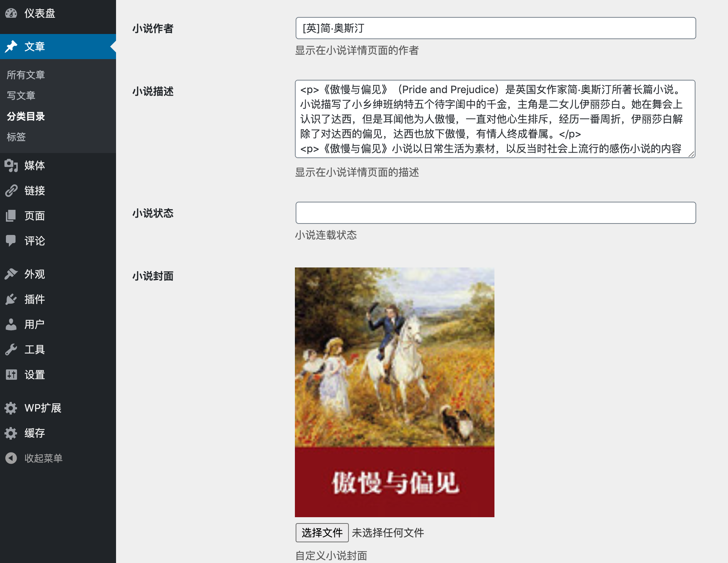
Task: Click the Dashboard gauge icon
Action: pos(11,13)
